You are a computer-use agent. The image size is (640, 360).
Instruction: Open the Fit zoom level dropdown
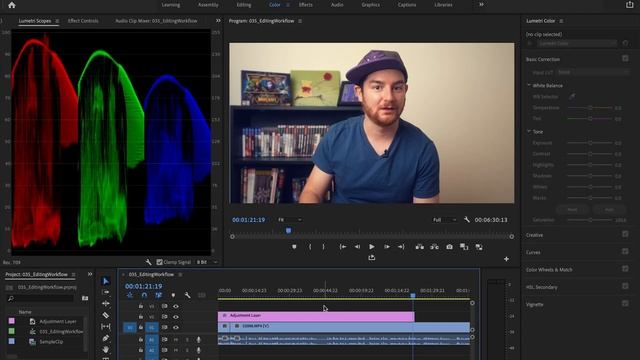tap(290, 220)
